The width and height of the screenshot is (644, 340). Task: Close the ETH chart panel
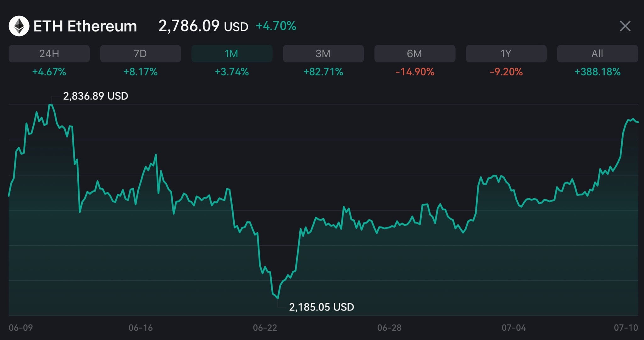(625, 26)
